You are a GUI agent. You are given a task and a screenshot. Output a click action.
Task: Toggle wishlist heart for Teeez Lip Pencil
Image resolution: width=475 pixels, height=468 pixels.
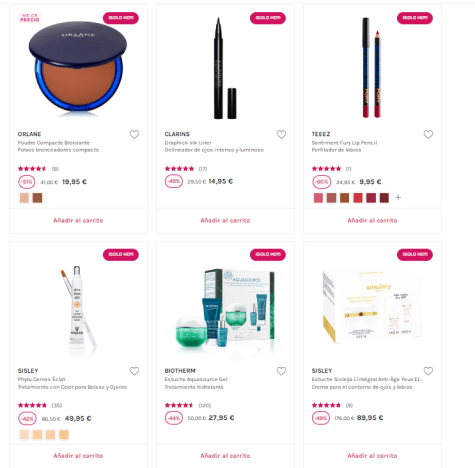428,134
